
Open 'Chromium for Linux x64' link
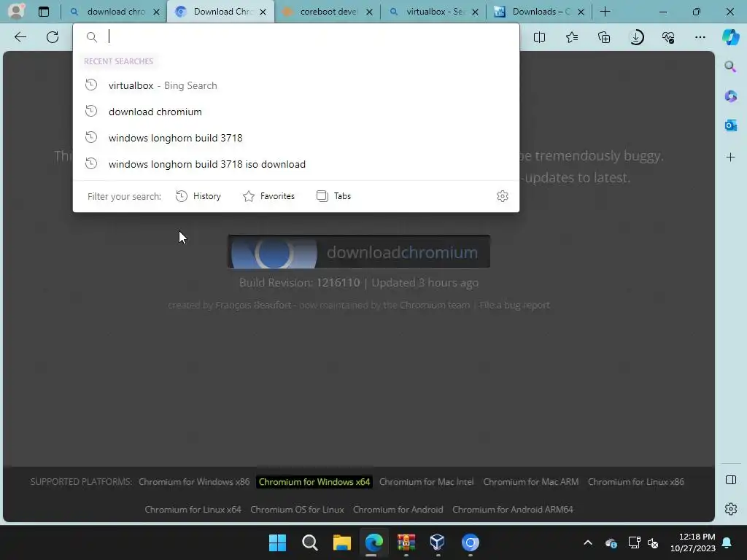pyautogui.click(x=193, y=510)
